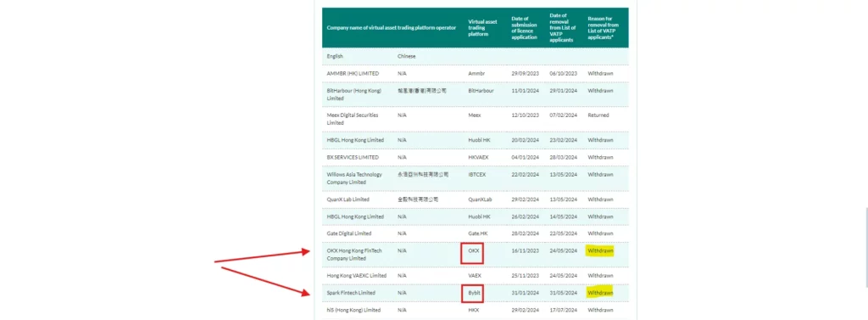Click the 'OKX' platform cell
This screenshot has width=868, height=320.
click(x=473, y=250)
